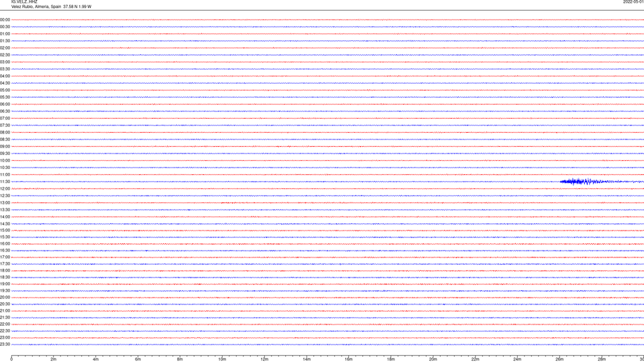Image resolution: width=644 pixels, height=362 pixels.
Task: Select the 18:00 time label
Action: [5, 270]
